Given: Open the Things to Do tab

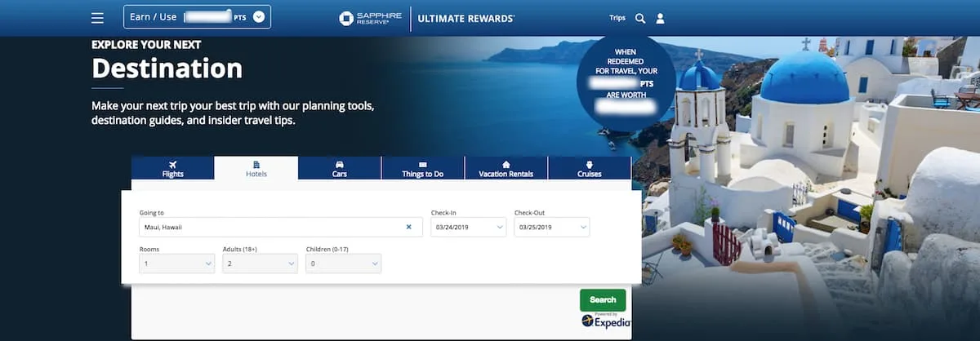Looking at the screenshot, I should click(423, 168).
